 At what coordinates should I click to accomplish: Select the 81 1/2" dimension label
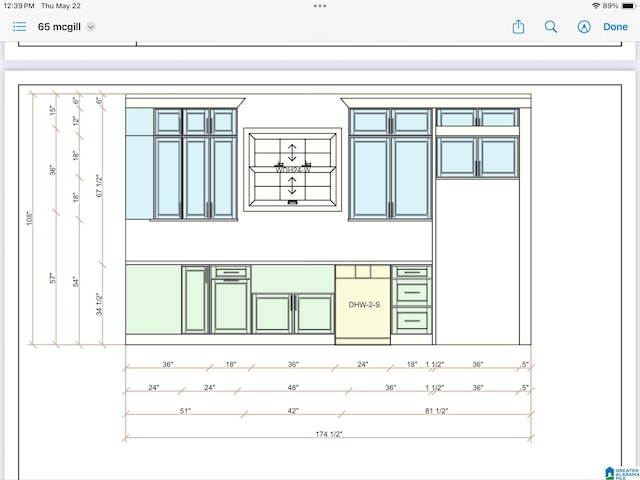436,411
